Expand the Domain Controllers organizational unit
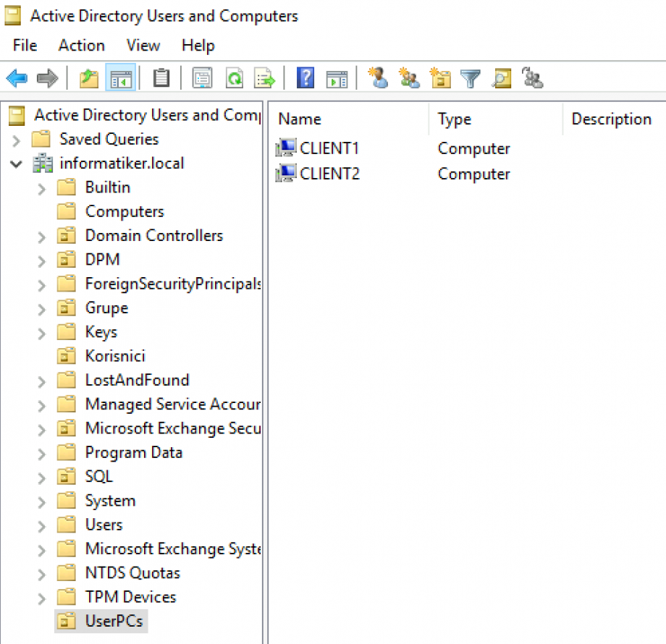Image resolution: width=666 pixels, height=644 pixels. (x=41, y=235)
